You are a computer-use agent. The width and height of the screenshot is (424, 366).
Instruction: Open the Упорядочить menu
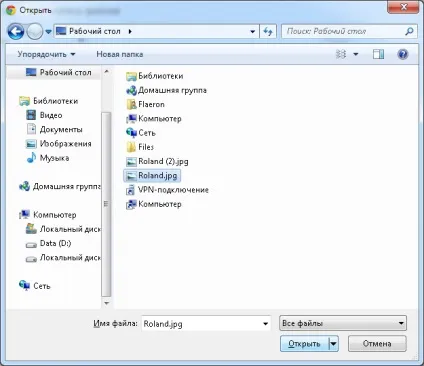46,54
